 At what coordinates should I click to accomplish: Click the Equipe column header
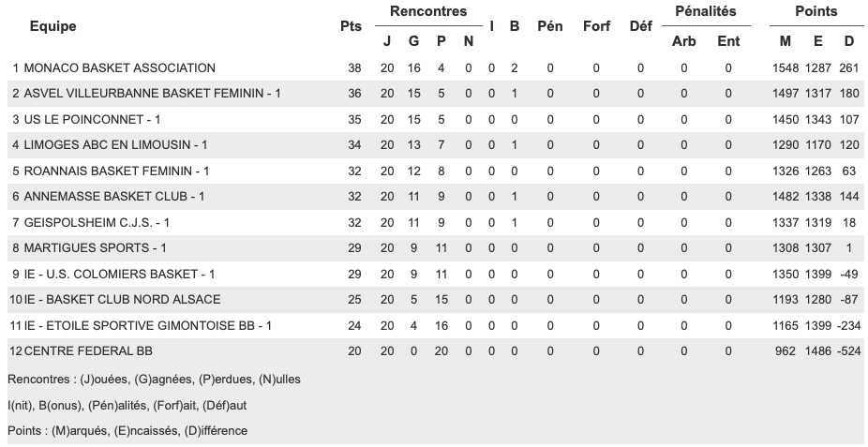coord(52,26)
